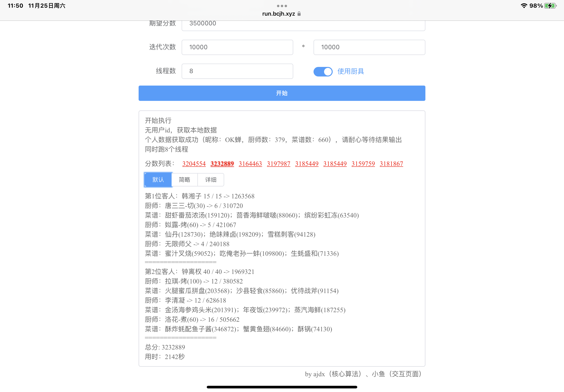Toggle the 使用厨具 switch off
564x392 pixels.
point(323,71)
